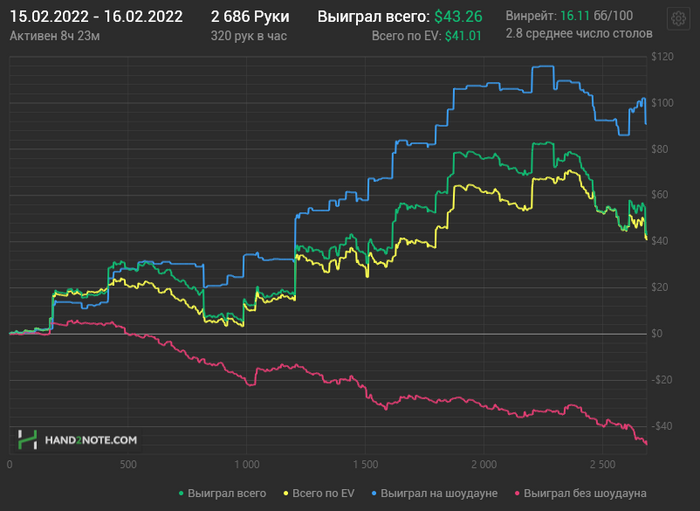Click the '320 рук в час' text
700x511 pixels.
coord(249,36)
